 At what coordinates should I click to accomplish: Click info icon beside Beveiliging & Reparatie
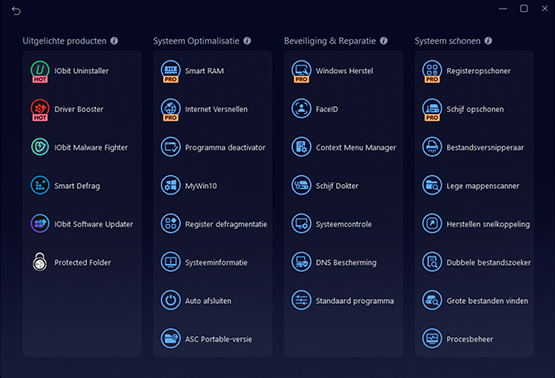384,41
